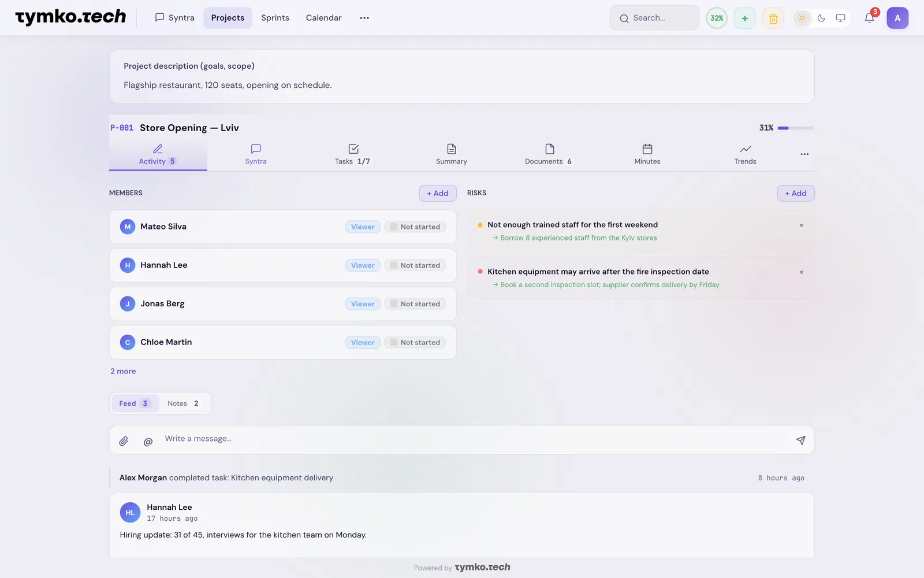Click the 32% progress circle badge
Image resolution: width=924 pixels, height=578 pixels.
(x=717, y=18)
